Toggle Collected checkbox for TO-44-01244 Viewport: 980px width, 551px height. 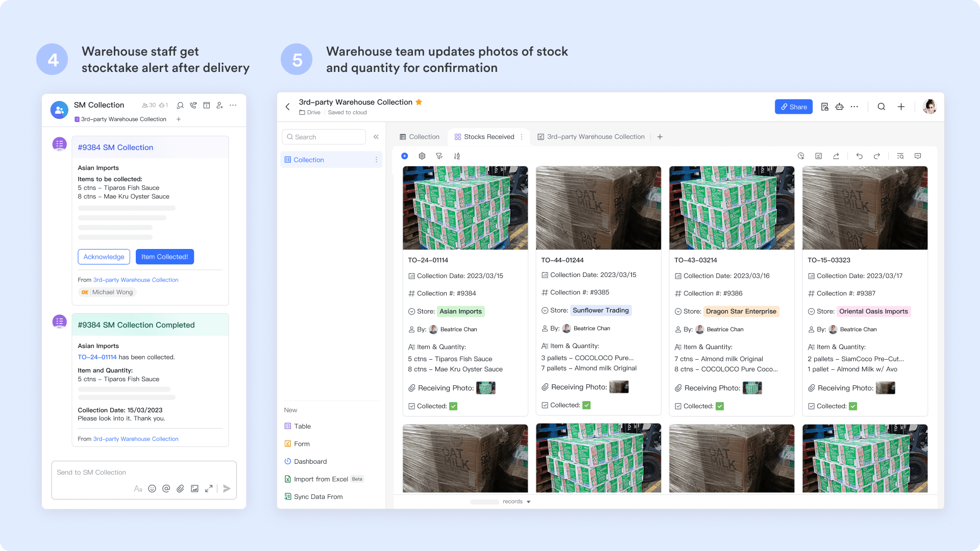pos(586,405)
